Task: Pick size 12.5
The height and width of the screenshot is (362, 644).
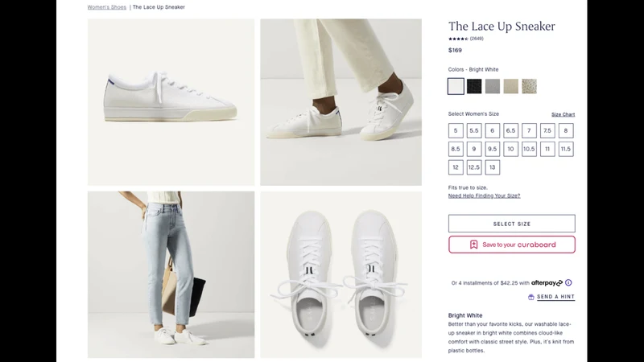Action: point(474,167)
